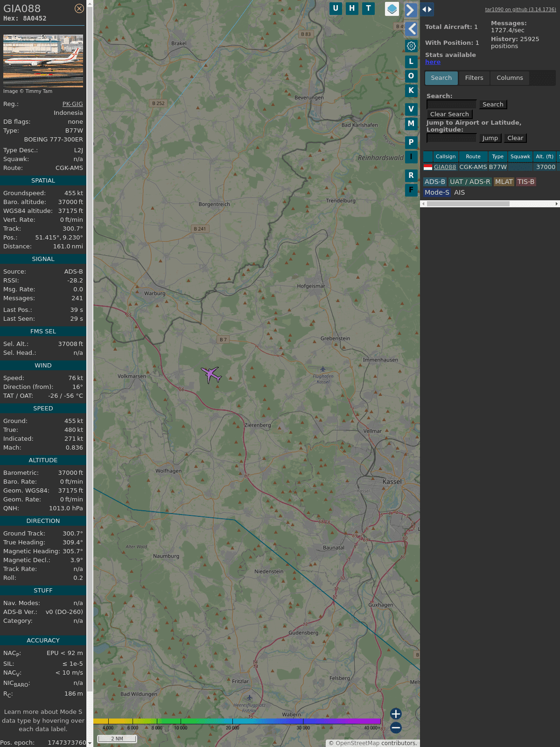Click the Flughafen Kassel airport symbol
The image size is (560, 747).
pyautogui.click(x=322, y=369)
